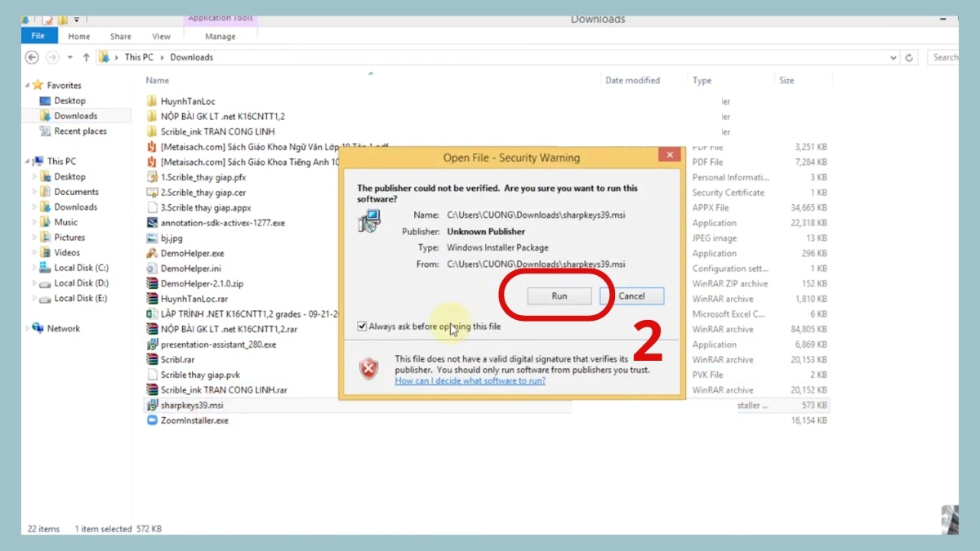The height and width of the screenshot is (551, 980).
Task: Click the Up one level arrow
Action: (x=86, y=57)
